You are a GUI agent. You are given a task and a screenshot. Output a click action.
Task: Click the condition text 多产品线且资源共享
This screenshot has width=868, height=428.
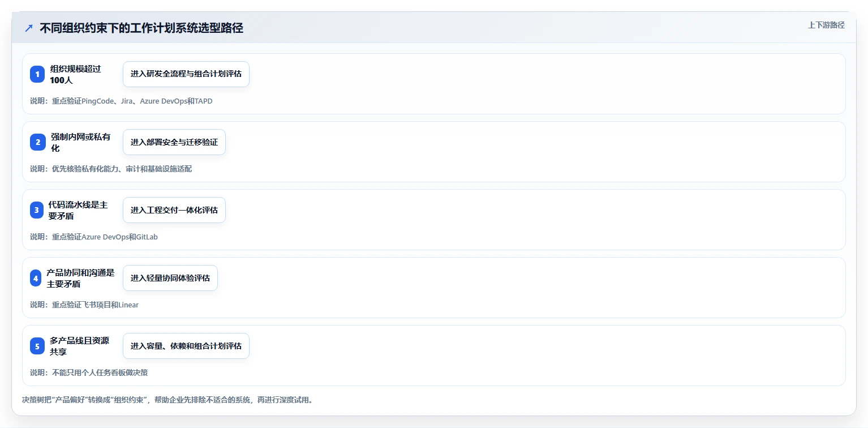click(x=80, y=346)
